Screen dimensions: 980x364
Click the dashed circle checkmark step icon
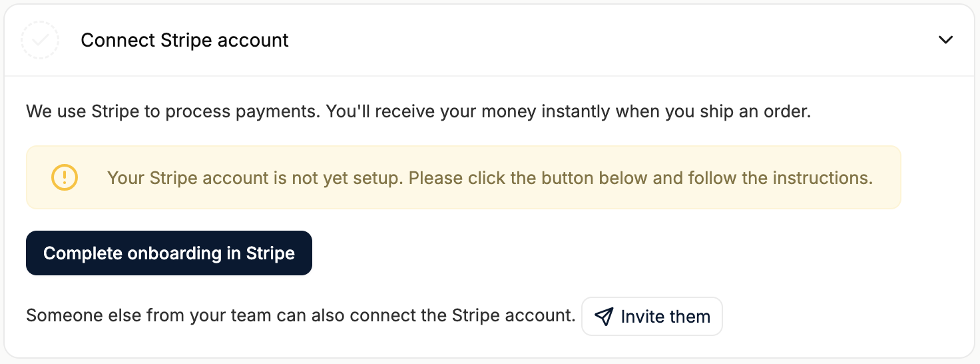40,40
